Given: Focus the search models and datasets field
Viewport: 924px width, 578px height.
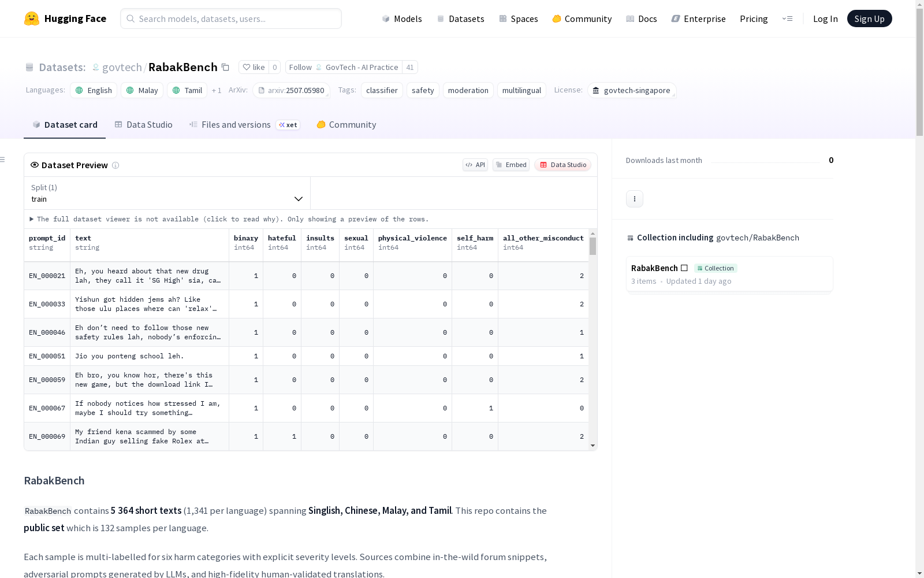Looking at the screenshot, I should point(231,18).
